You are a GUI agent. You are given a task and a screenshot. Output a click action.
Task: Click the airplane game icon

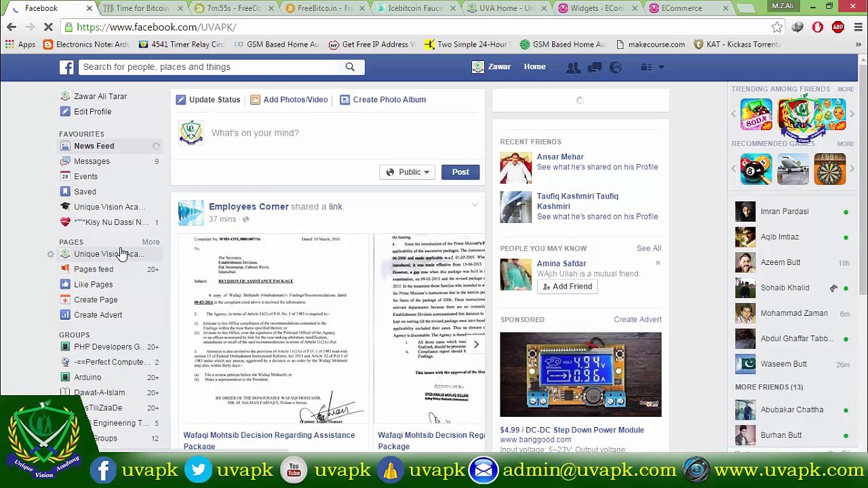793,169
